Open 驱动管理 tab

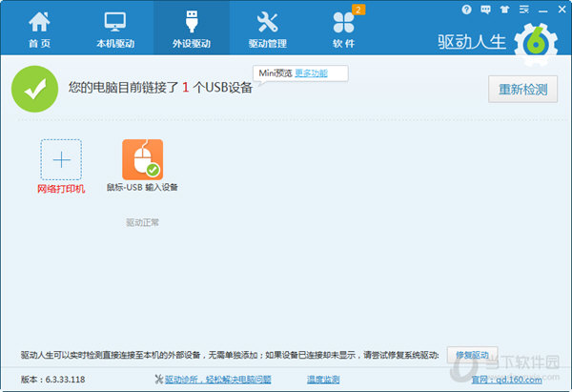coord(267,30)
